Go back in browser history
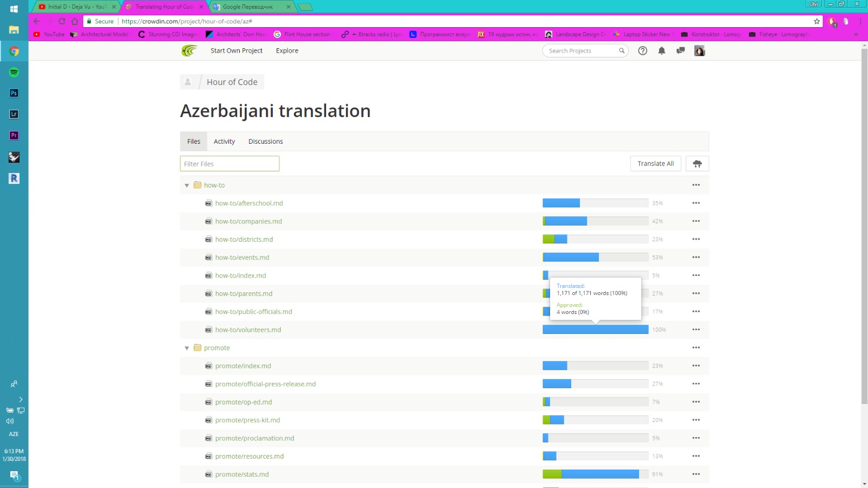868x488 pixels. (36, 21)
